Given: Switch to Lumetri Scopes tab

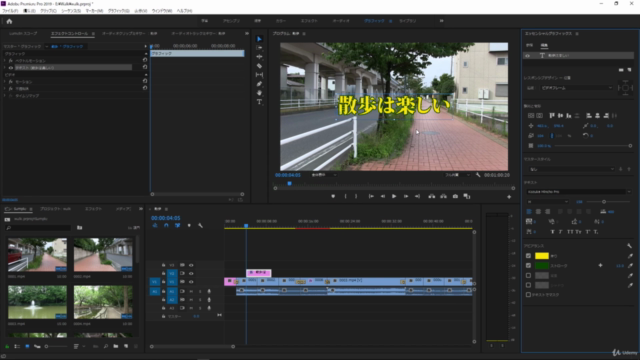Looking at the screenshot, I should tap(23, 33).
